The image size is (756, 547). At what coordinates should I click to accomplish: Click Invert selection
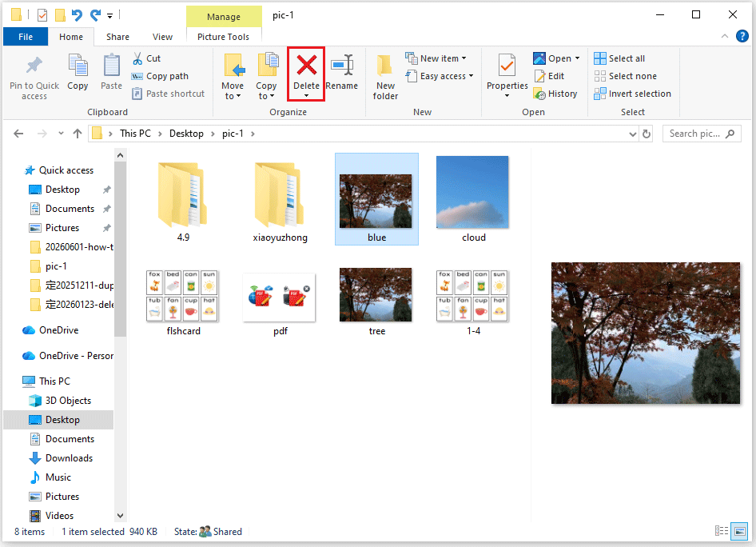point(632,94)
